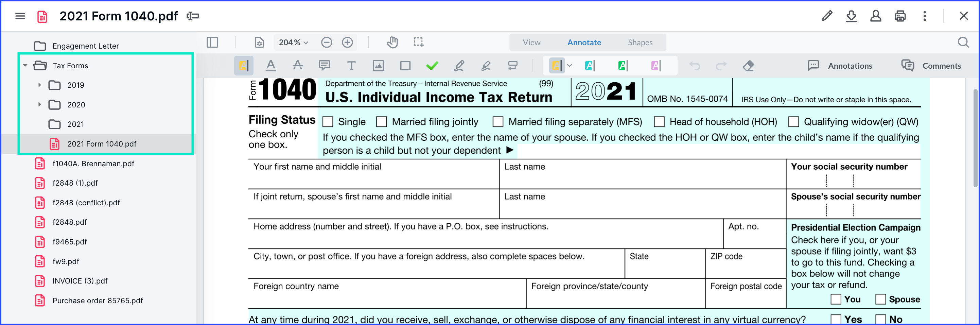Open page settings icon in toolbar

[x=259, y=42]
